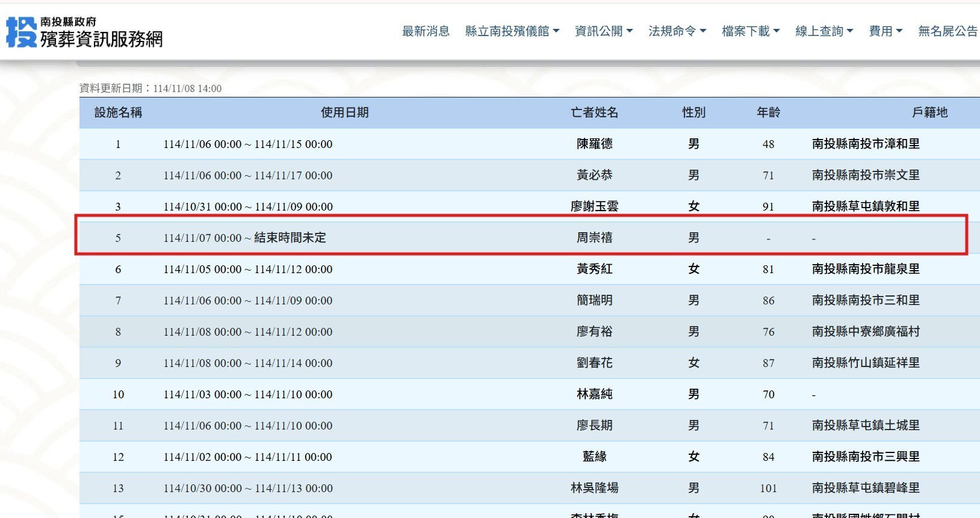
Task: Click 結束時間未定 in facility 5 row
Action: click(x=290, y=238)
